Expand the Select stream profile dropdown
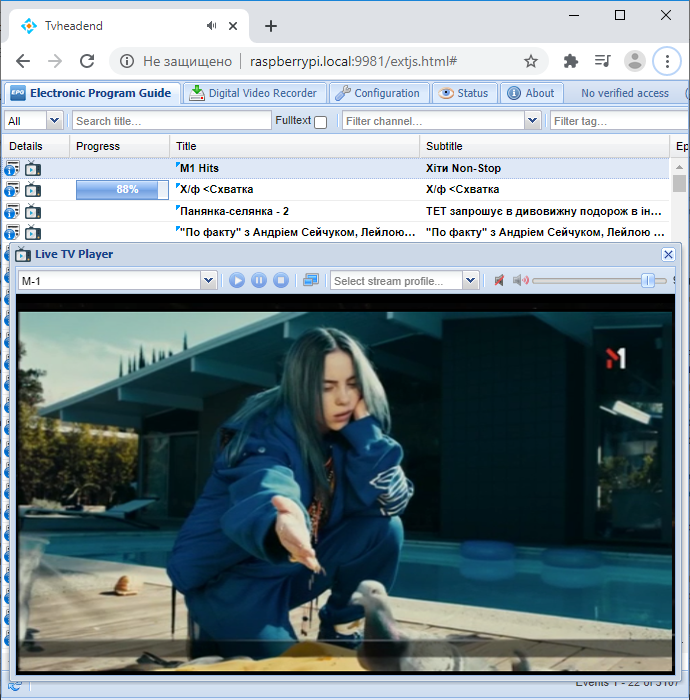This screenshot has width=690, height=700. click(470, 280)
